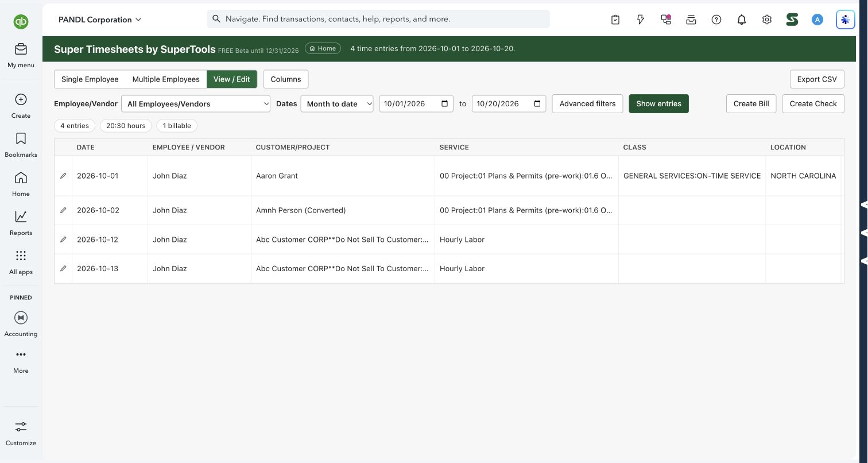Open the Help question mark icon
Viewport: 868px width, 463px height.
(x=716, y=20)
